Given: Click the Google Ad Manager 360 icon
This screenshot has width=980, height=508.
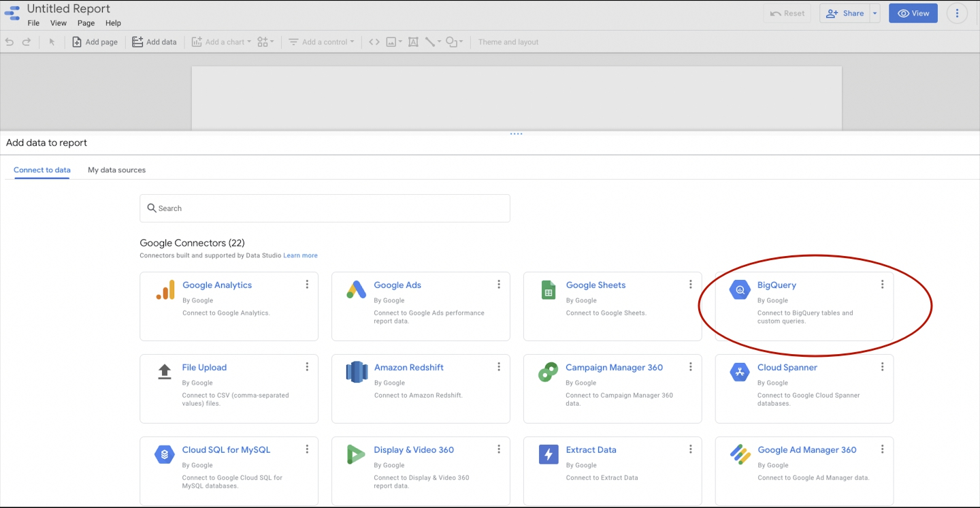Looking at the screenshot, I should tap(740, 454).
